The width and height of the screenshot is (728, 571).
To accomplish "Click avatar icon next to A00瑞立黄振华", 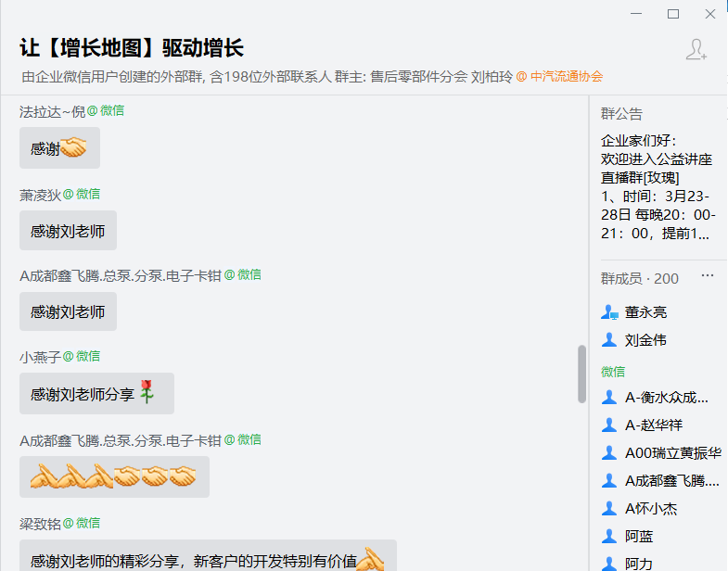I will [609, 452].
